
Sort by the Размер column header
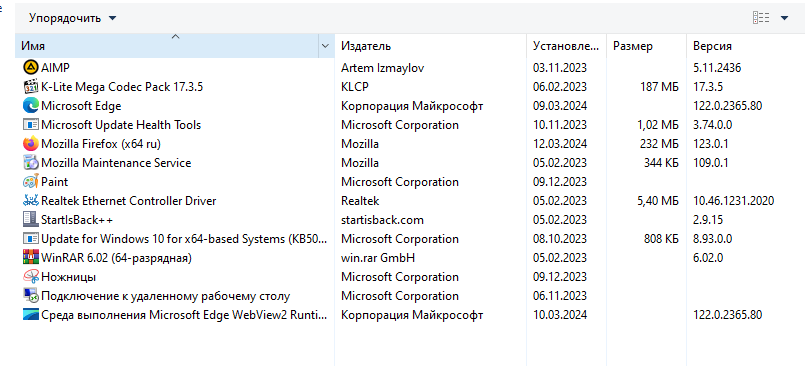pos(646,46)
